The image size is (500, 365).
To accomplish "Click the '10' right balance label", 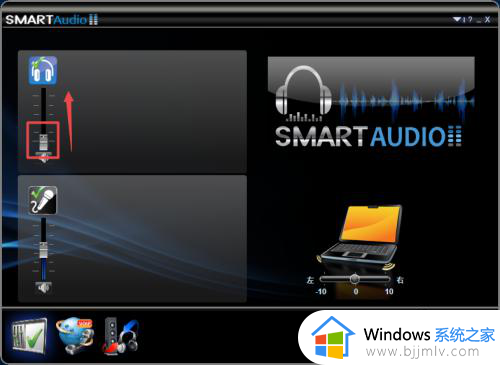I will click(x=389, y=292).
